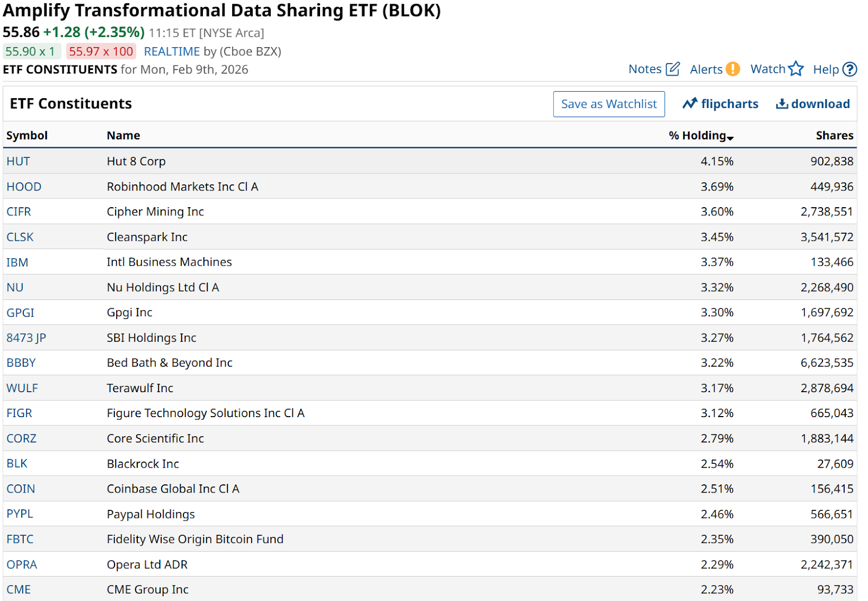
Task: Open the COIN ticker link
Action: pyautogui.click(x=21, y=489)
